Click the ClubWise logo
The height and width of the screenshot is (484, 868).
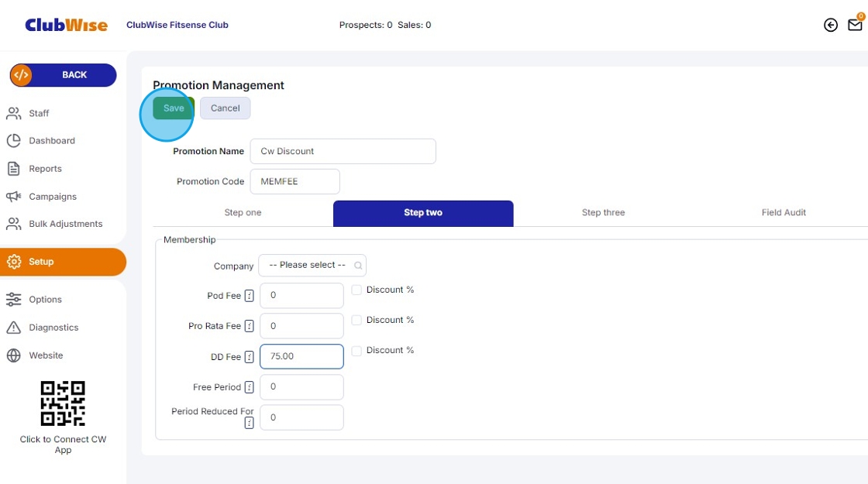pos(67,25)
